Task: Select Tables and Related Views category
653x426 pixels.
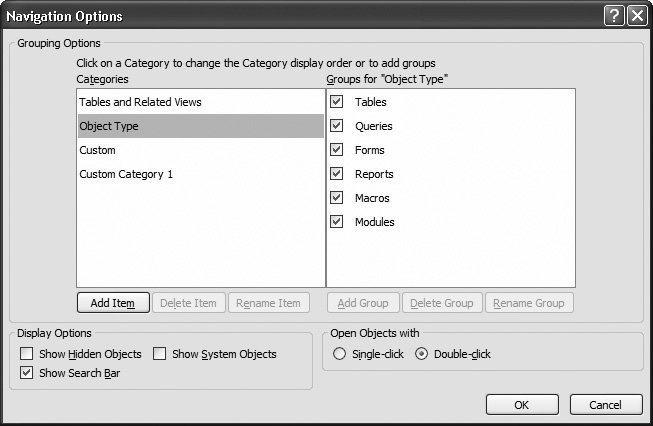Action: pos(140,102)
